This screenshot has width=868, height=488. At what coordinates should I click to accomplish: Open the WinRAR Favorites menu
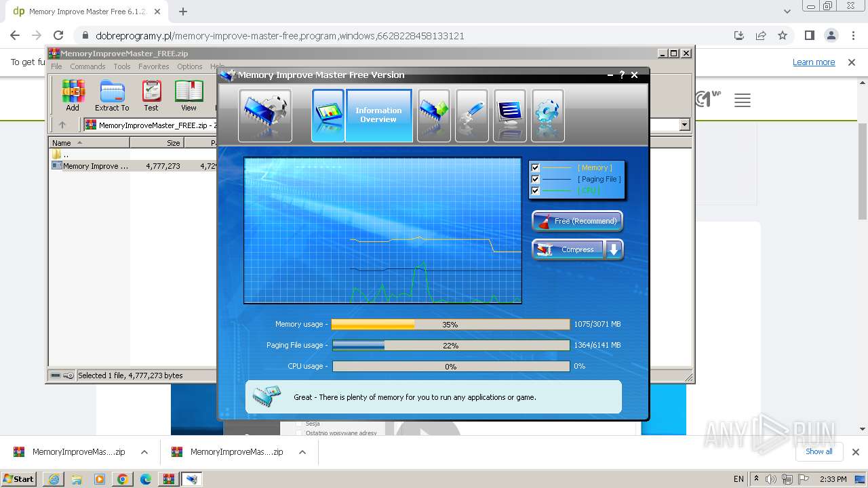pos(154,66)
